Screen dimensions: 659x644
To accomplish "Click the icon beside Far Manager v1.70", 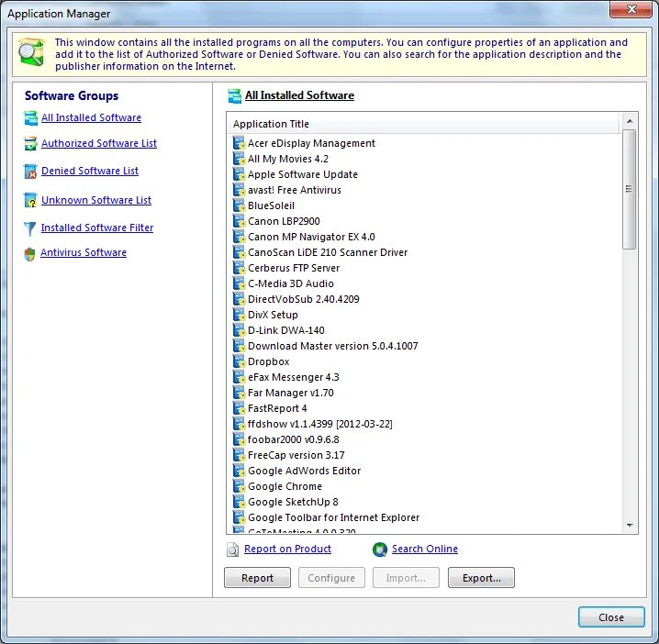I will click(x=239, y=393).
